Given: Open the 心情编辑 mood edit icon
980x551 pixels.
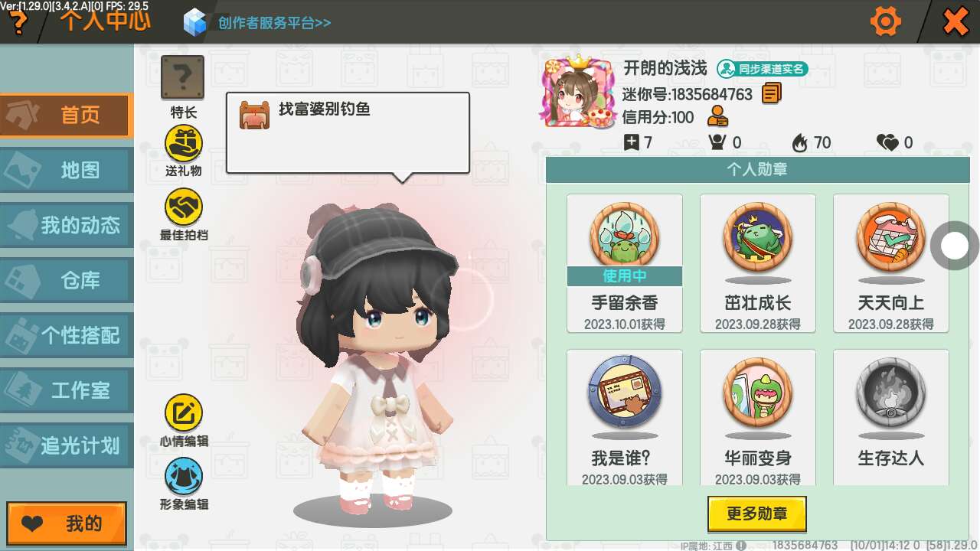Looking at the screenshot, I should [184, 413].
